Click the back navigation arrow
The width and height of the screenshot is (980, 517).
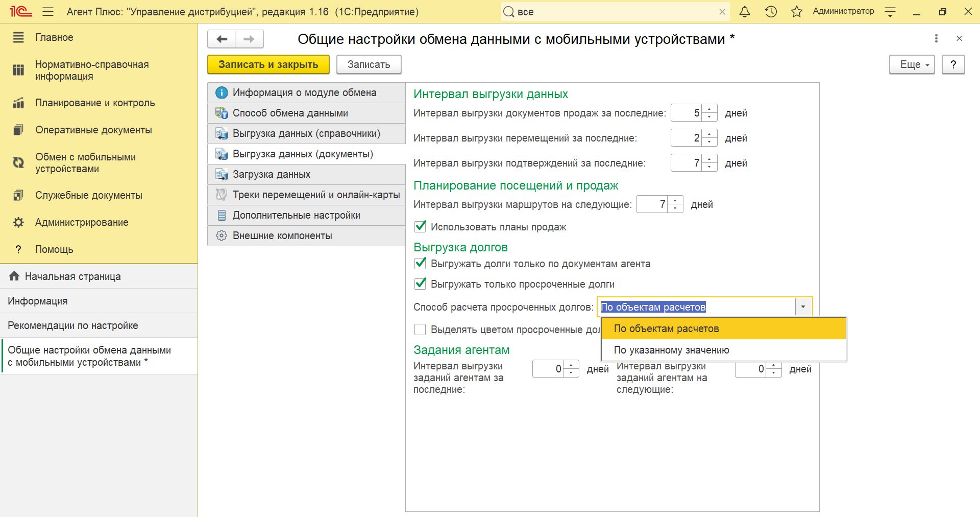(222, 39)
